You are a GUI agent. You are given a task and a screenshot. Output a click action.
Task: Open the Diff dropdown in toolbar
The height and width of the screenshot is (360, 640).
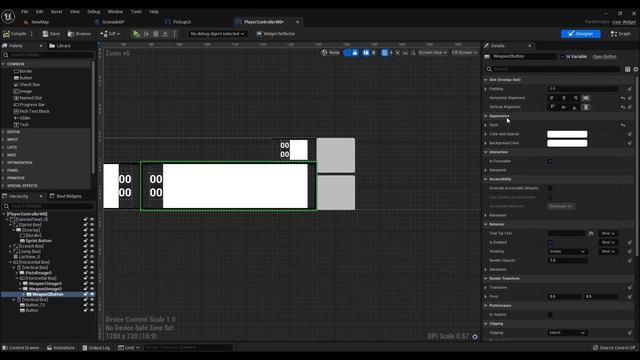(x=110, y=34)
